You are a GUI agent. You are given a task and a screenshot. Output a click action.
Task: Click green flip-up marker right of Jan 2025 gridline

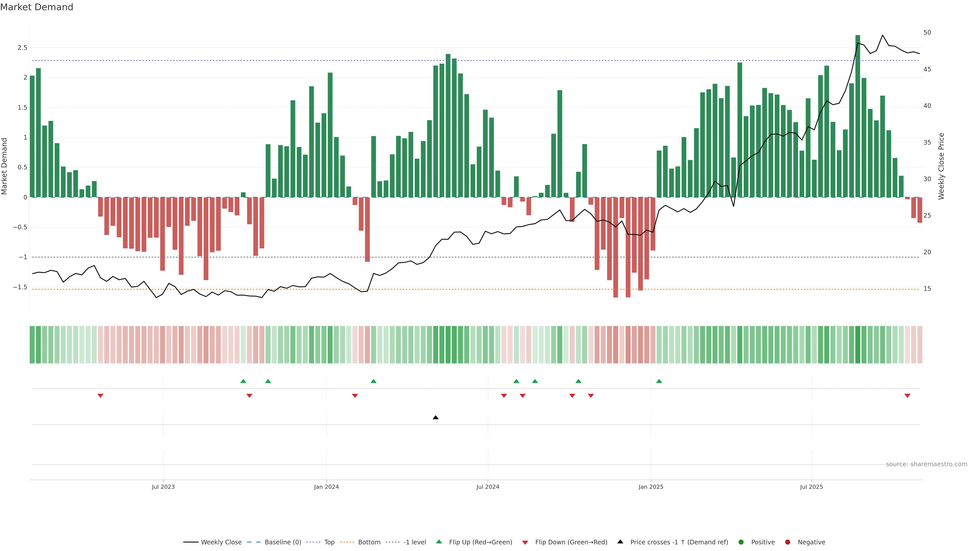coord(659,381)
